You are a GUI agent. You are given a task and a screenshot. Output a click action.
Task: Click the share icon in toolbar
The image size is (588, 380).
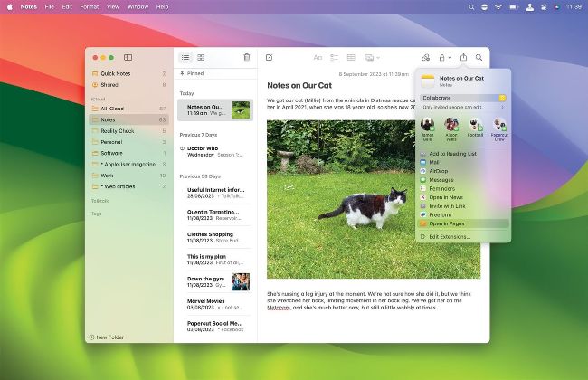pos(463,57)
